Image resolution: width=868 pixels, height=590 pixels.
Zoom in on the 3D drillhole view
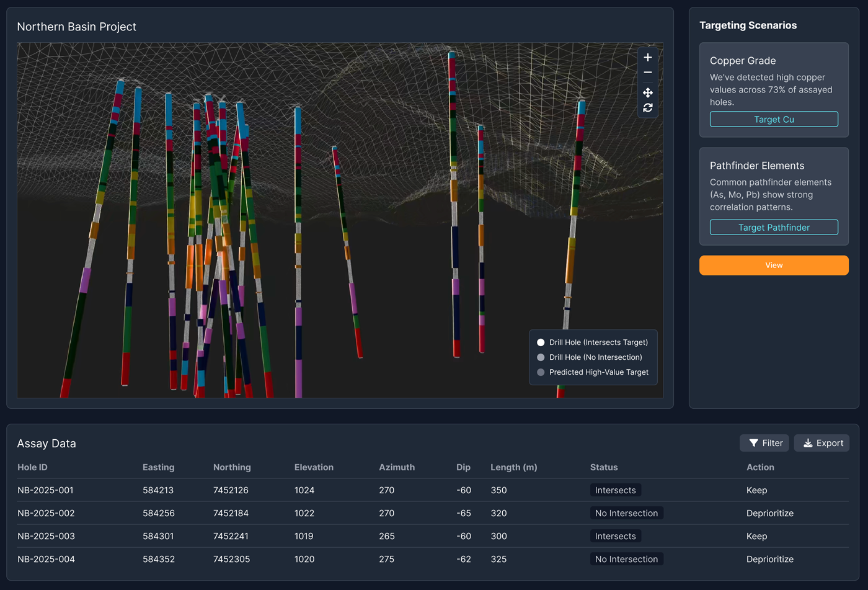pos(647,57)
